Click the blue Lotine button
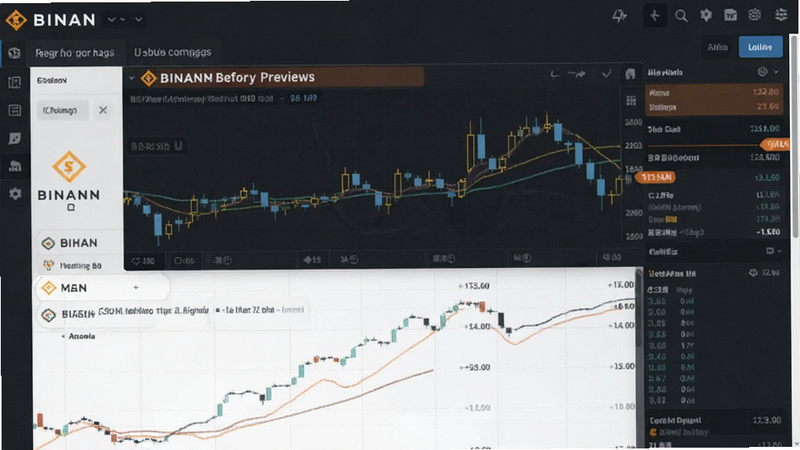Screen dimensions: 800x450 point(761,47)
